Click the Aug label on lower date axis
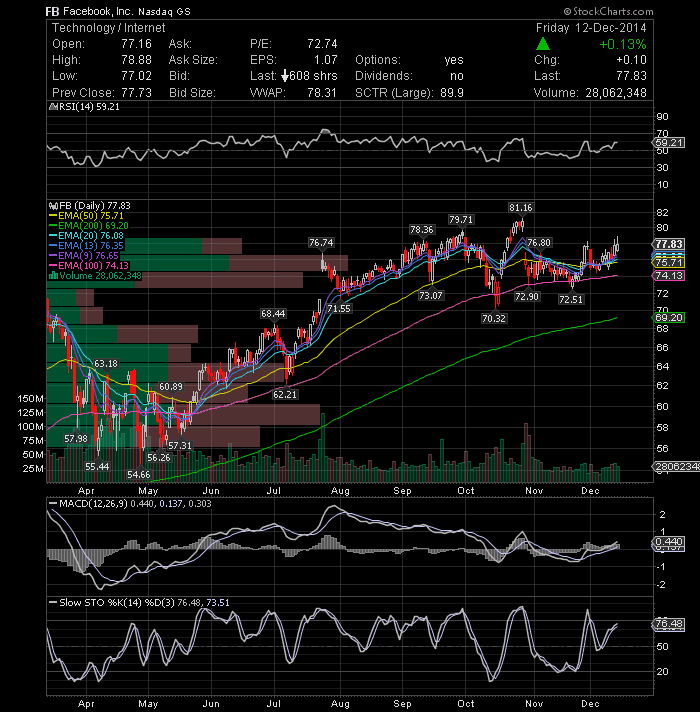 pyautogui.click(x=340, y=703)
